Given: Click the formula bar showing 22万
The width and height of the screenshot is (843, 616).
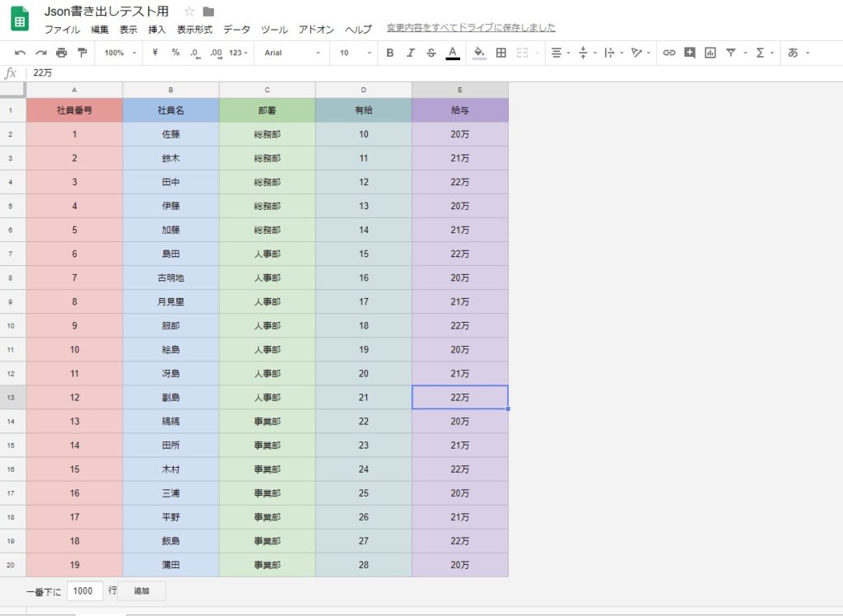Looking at the screenshot, I should (433, 72).
